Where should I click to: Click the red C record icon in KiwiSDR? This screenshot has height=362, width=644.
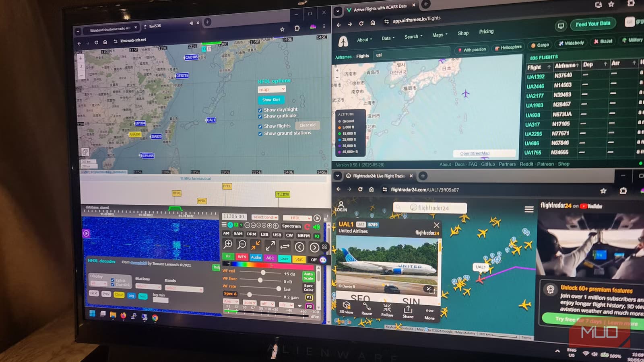307,227
